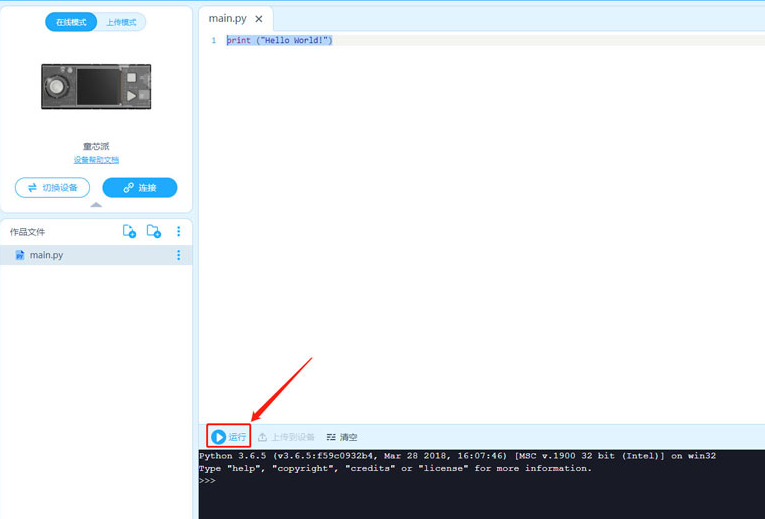The height and width of the screenshot is (519, 765).
Task: Close the main.py editor tab
Action: [259, 19]
